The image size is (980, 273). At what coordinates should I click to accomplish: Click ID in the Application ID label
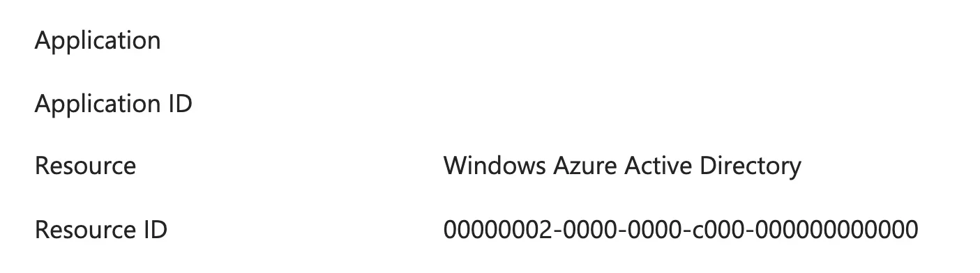[181, 104]
